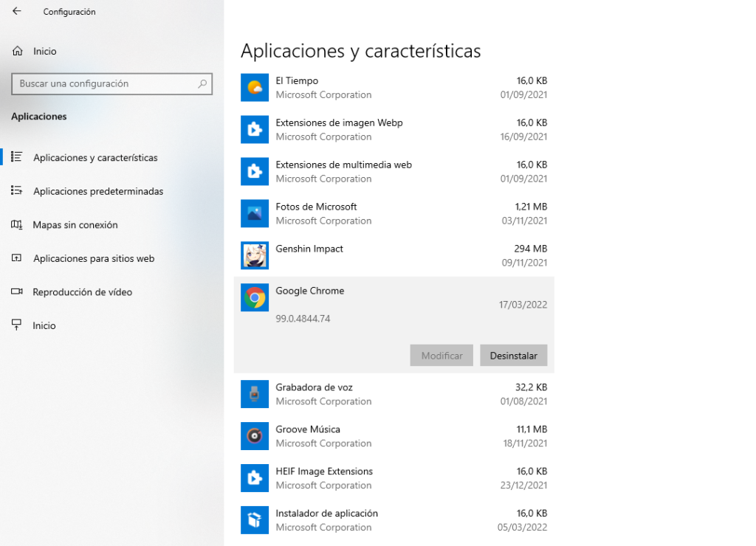This screenshot has width=756, height=546.
Task: Click the Buscar una configuración search box
Action: (x=107, y=84)
